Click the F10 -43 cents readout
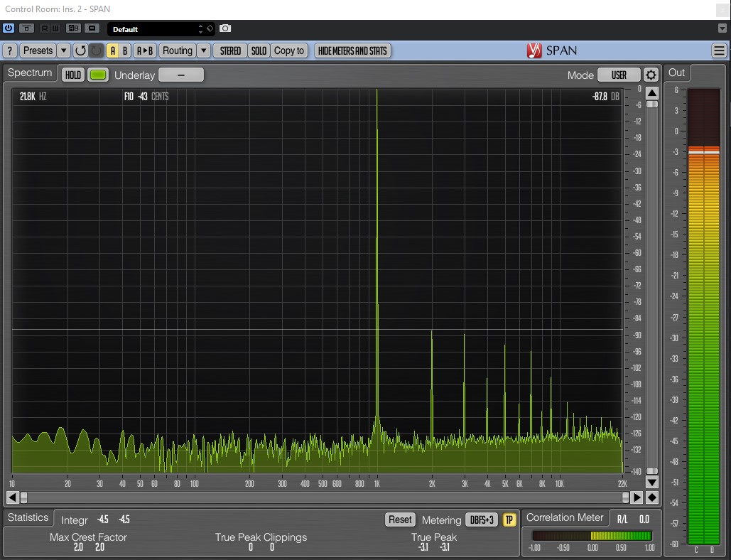The width and height of the screenshot is (731, 560). pos(146,97)
